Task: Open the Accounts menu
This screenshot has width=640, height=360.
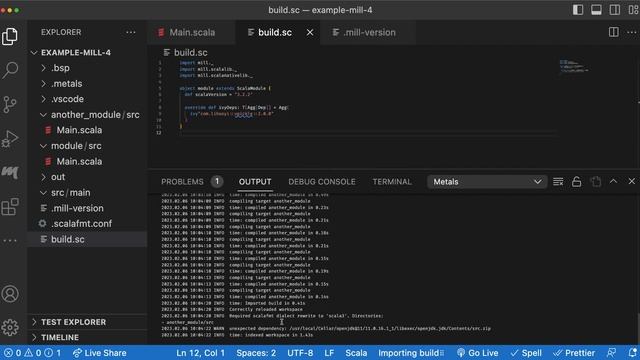Action: click(x=10, y=294)
